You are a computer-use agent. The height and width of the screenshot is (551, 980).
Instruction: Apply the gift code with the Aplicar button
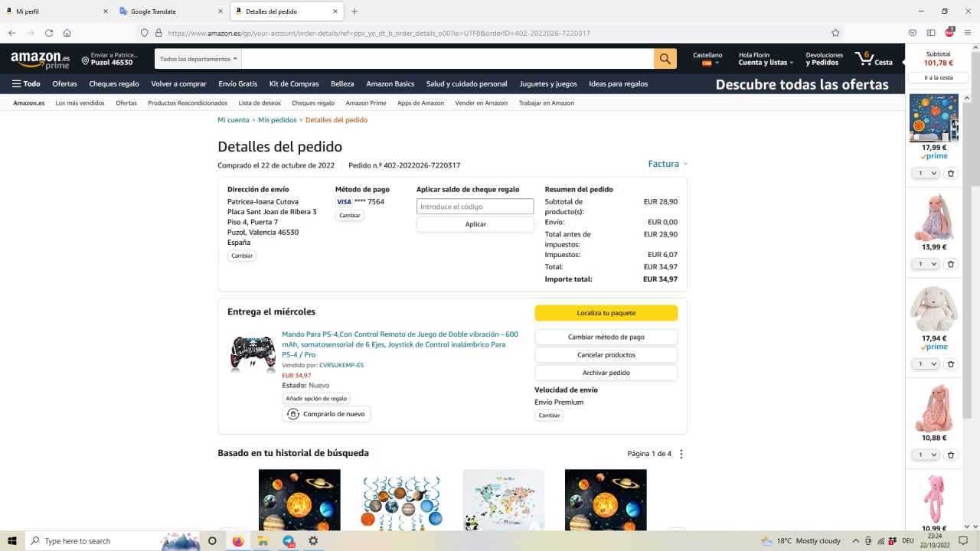475,224
